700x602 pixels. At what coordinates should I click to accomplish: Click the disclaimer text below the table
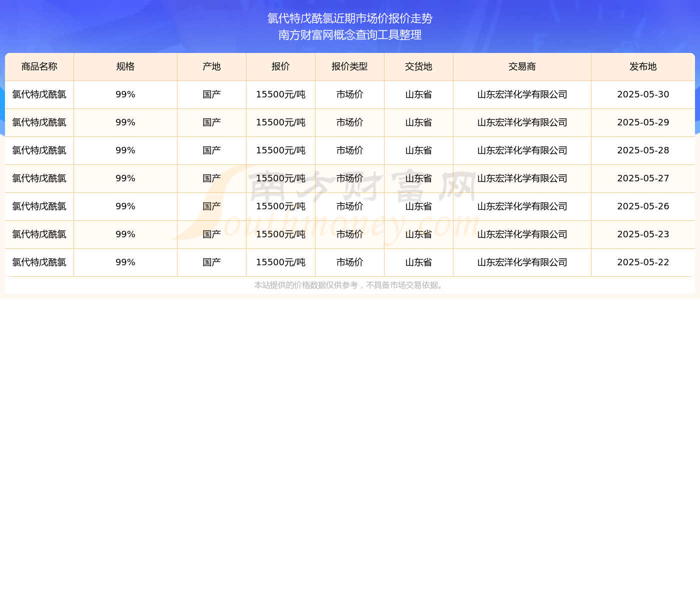350,285
